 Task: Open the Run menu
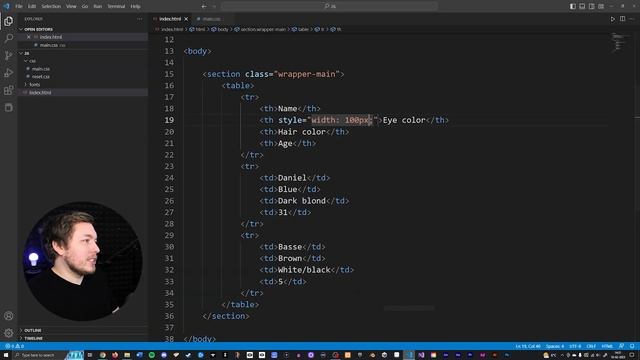(98, 6)
